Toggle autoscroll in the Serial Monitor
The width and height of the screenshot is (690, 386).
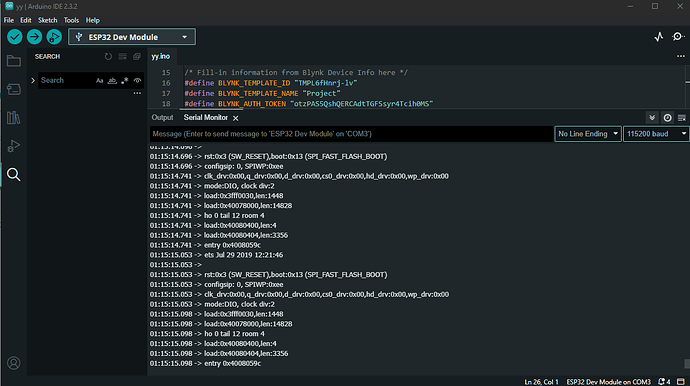(652, 118)
